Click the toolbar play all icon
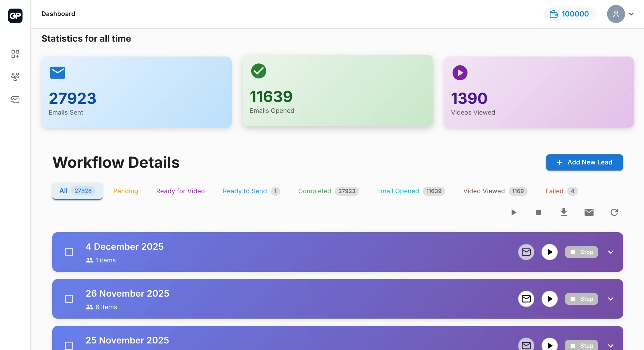This screenshot has height=350, width=644. pos(513,212)
